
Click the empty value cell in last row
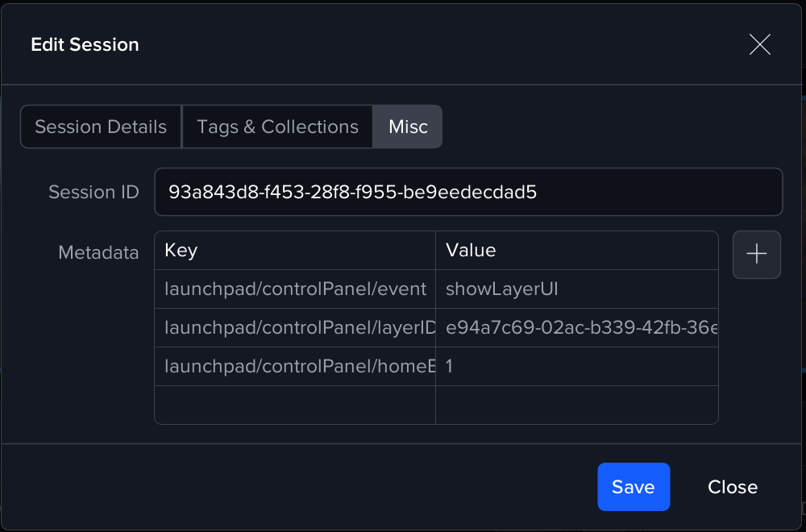[x=576, y=405]
